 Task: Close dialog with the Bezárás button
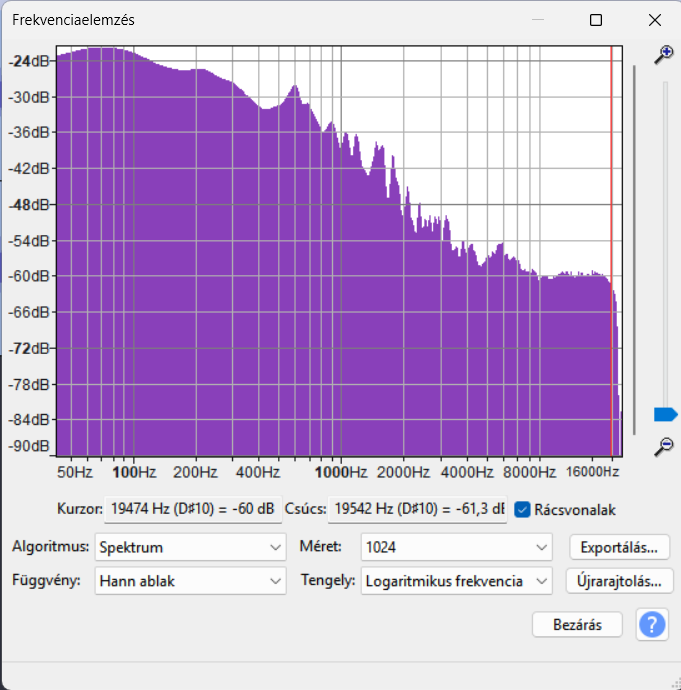pos(577,624)
